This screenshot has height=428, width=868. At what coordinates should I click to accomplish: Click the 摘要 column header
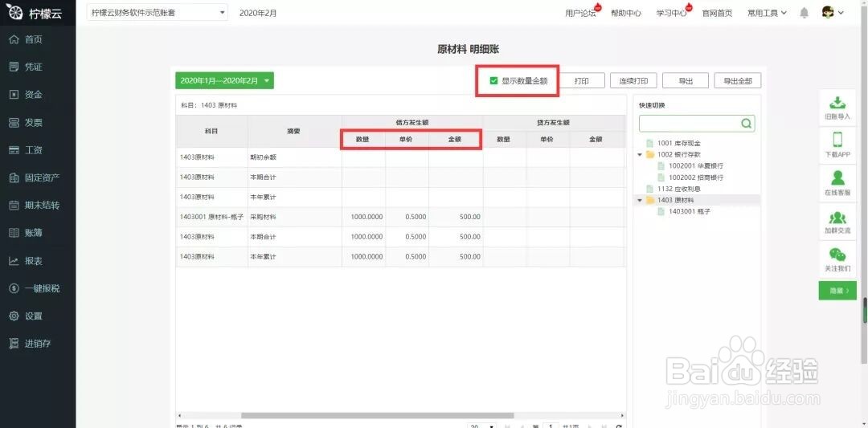tap(294, 131)
